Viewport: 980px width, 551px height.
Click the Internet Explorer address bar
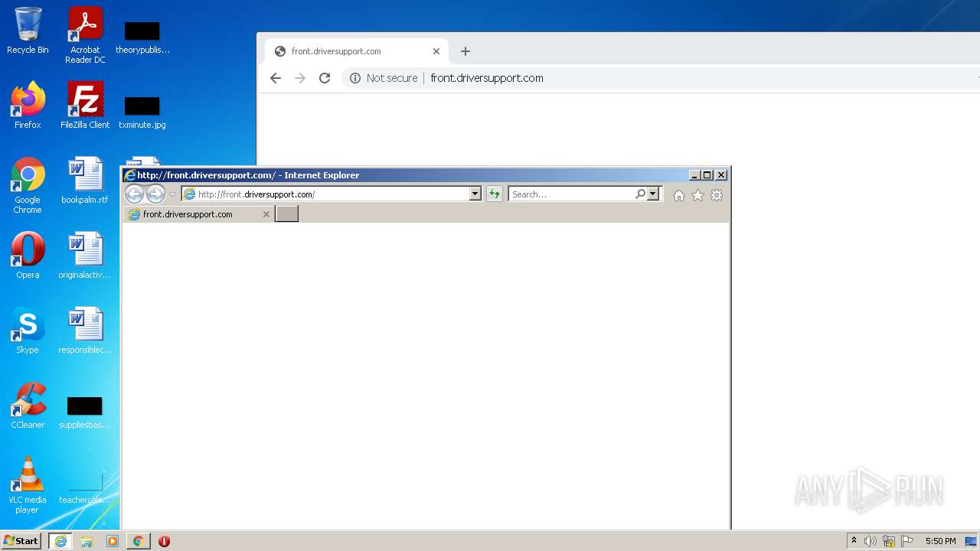click(325, 194)
